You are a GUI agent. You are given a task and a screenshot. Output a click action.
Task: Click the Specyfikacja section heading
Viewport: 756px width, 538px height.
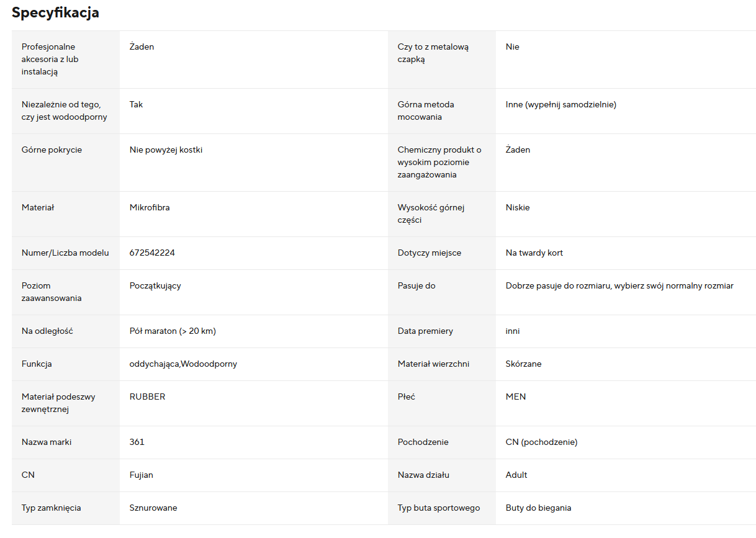pos(55,13)
